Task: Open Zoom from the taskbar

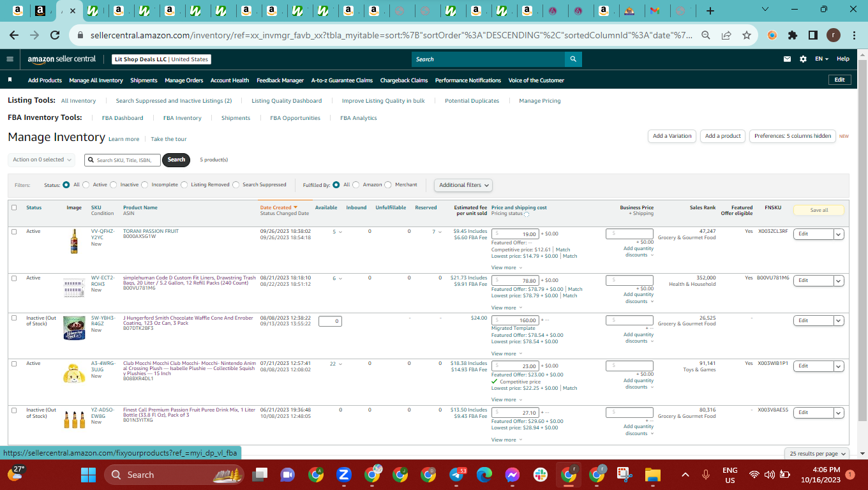Action: (343, 475)
